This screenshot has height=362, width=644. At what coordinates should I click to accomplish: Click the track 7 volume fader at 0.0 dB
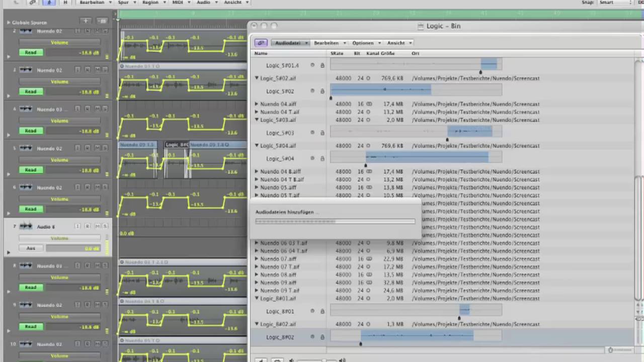click(x=73, y=248)
